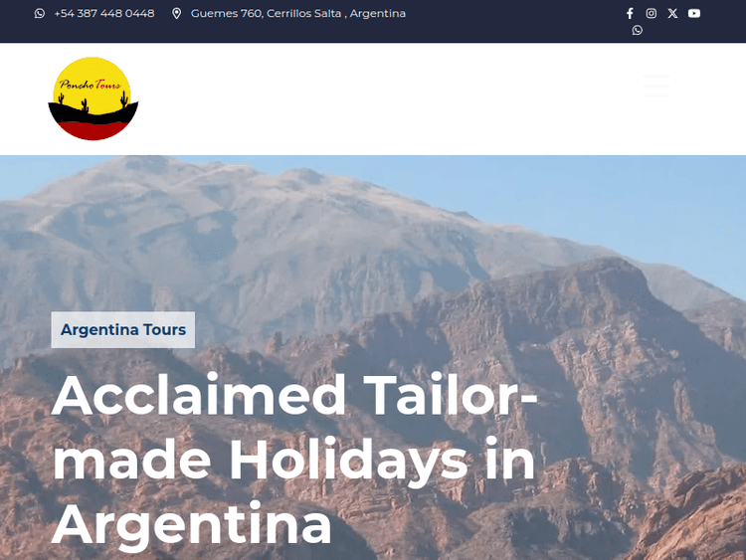Image resolution: width=746 pixels, height=560 pixels.
Task: Call +54 387 448 0448 link
Action: (104, 13)
